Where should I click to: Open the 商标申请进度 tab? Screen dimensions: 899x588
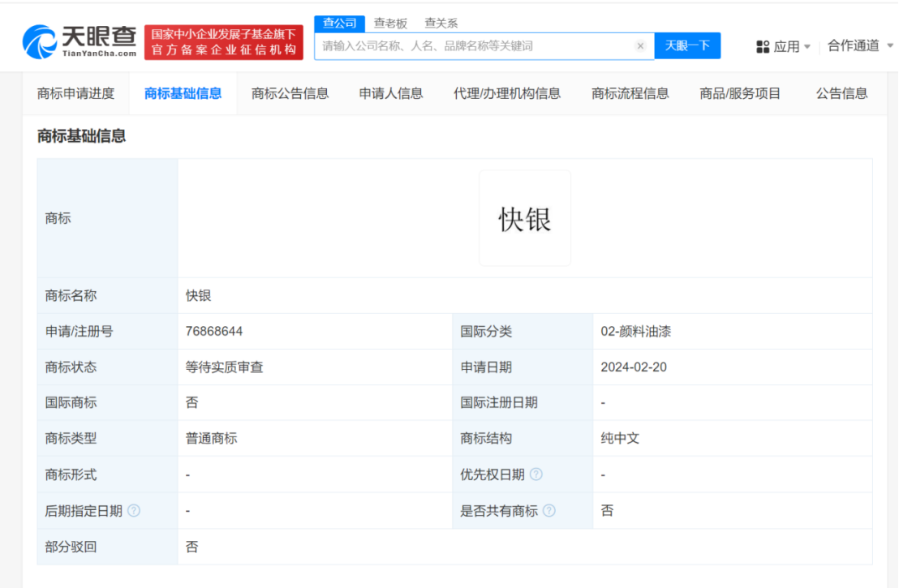coord(75,93)
